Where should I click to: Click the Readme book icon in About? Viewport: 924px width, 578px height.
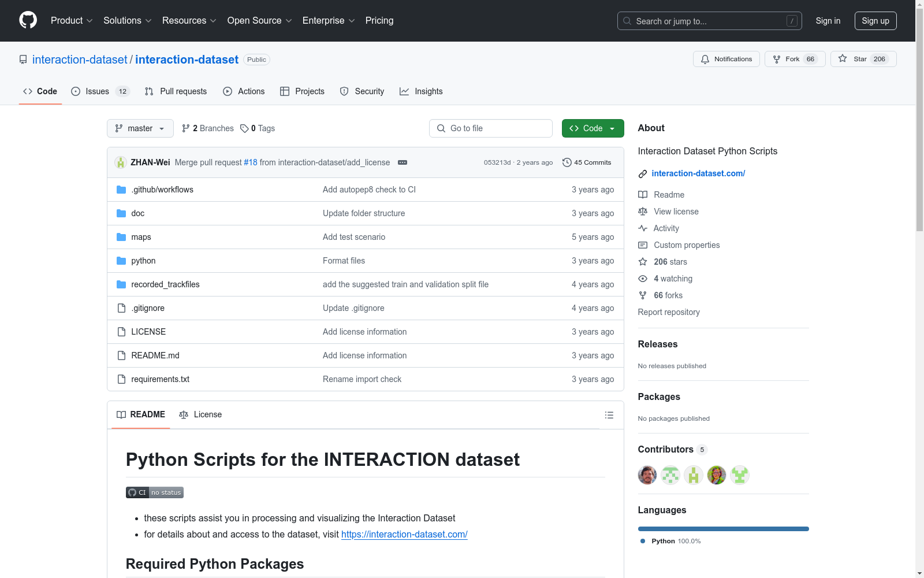pos(643,195)
